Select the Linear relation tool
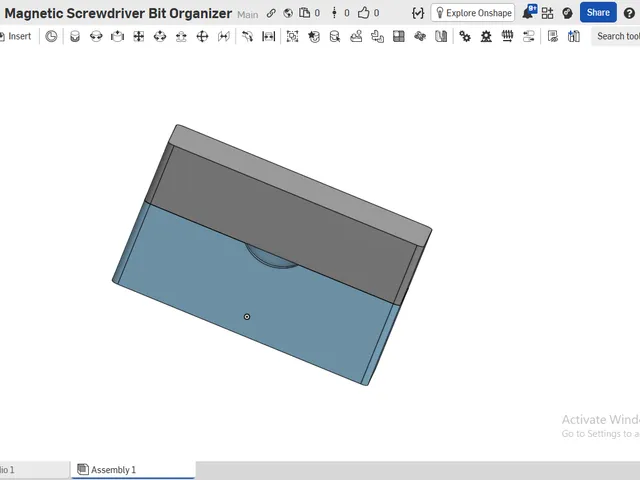 pos(529,36)
